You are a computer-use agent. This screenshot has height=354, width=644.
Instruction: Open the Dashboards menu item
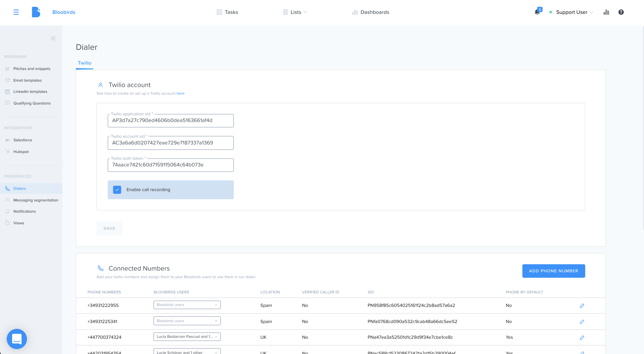pyautogui.click(x=371, y=12)
